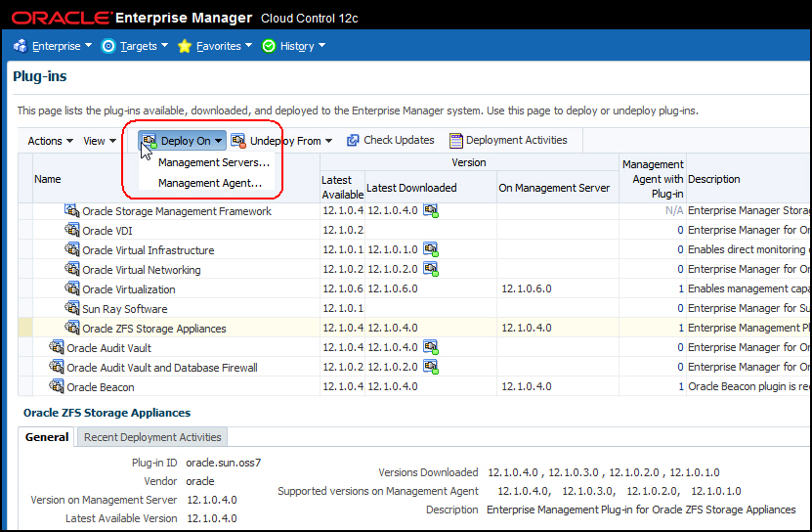Screen dimensions: 812x532
Task: Click Oracle Audit Vault and Database Firewall name
Action: [162, 368]
